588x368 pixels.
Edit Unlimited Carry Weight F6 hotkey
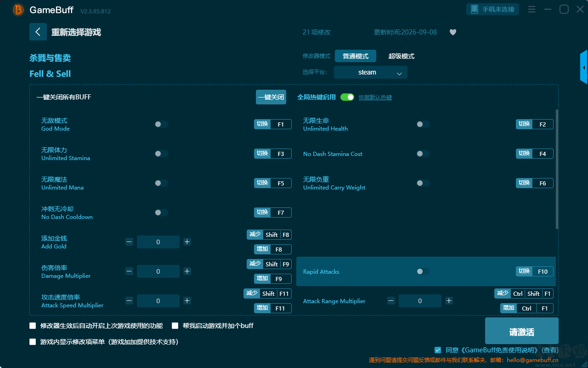(535, 183)
